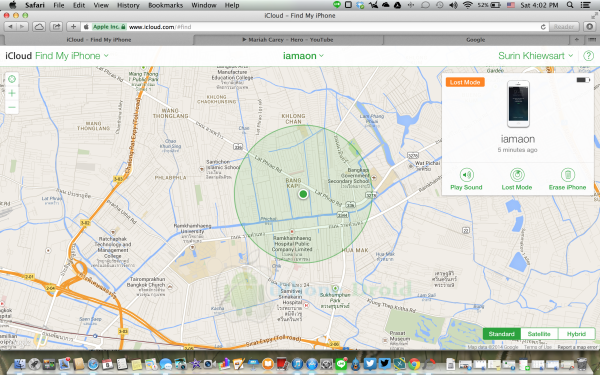Switch map to Satellite view
Screen dimensions: 600x375
539,334
